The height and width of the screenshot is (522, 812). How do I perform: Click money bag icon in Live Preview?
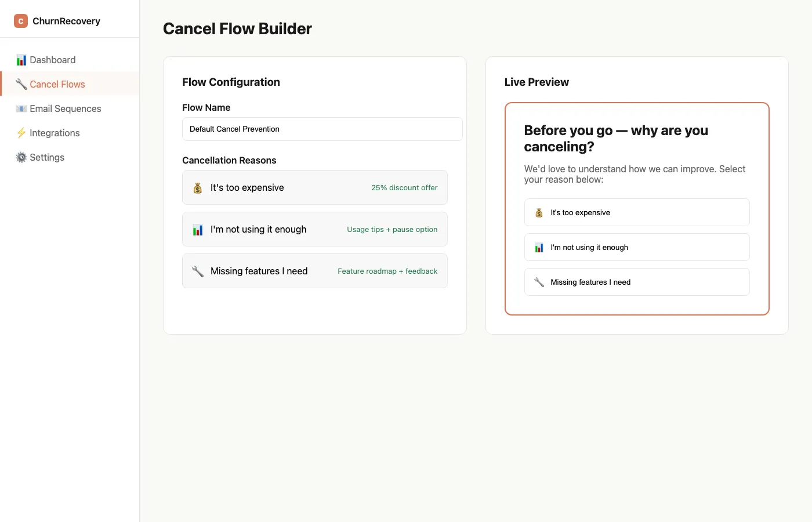(x=539, y=213)
